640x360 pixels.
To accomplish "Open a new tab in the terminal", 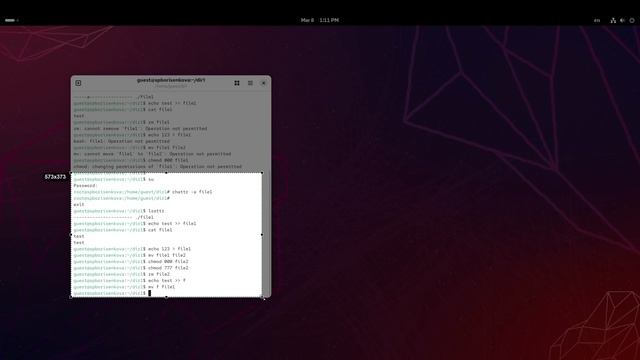I will [78, 83].
